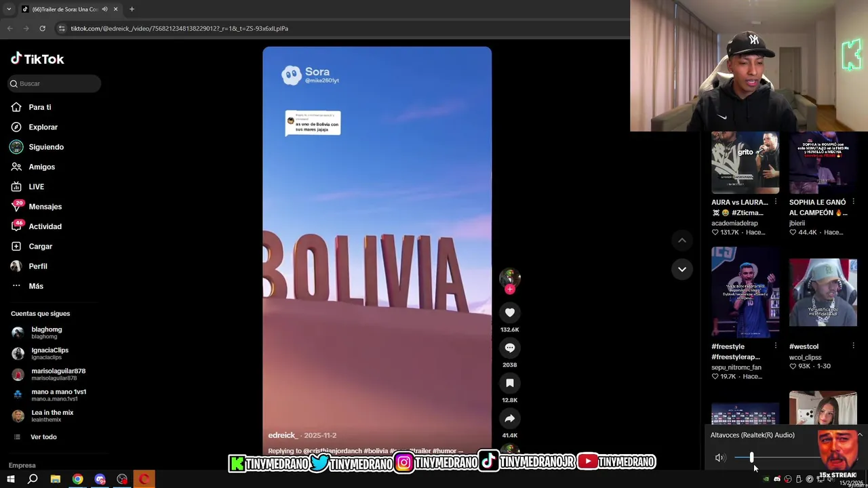Go to next video with down chevron
The height and width of the screenshot is (488, 868).
point(682,269)
